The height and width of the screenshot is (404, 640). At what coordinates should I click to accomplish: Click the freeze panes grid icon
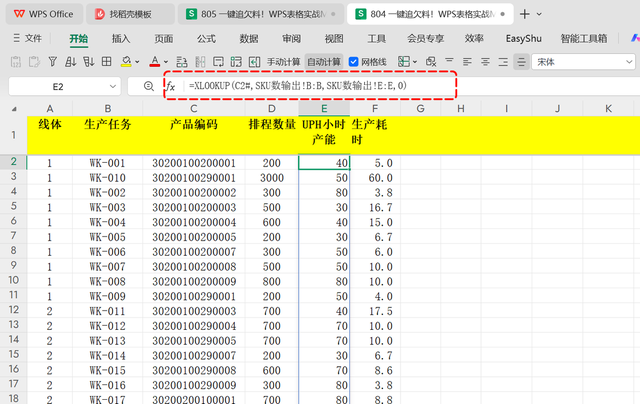coord(404,62)
